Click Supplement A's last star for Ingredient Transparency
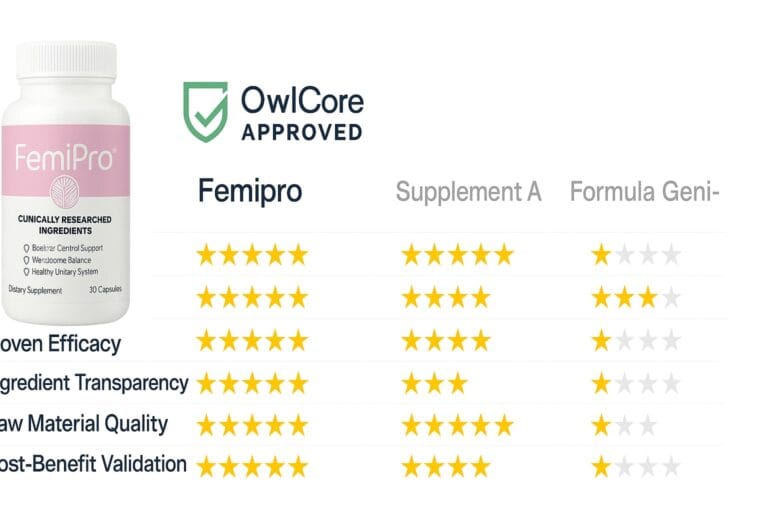Screen dimensions: 768x512 point(457,383)
